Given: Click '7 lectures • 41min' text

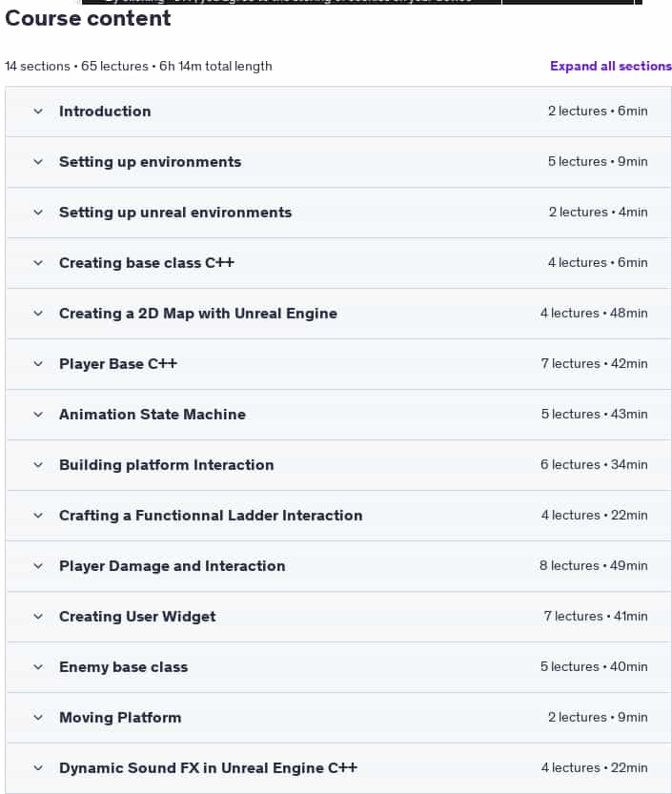Looking at the screenshot, I should point(596,617).
